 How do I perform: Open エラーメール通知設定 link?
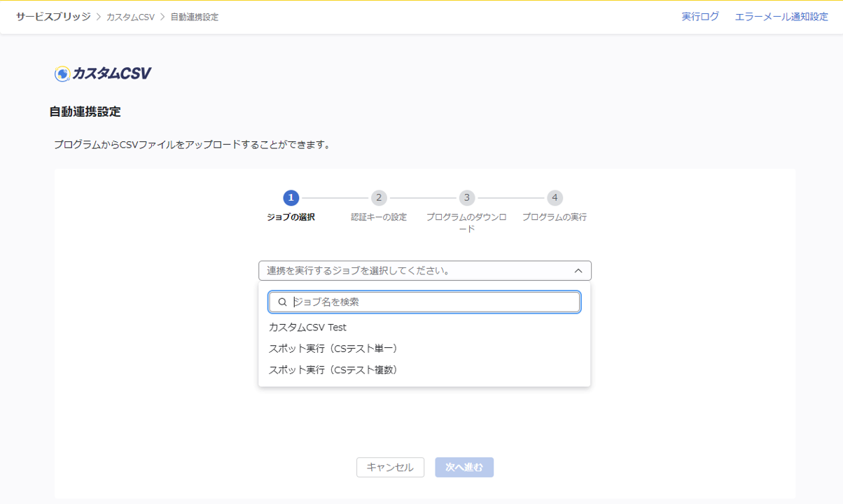click(781, 17)
